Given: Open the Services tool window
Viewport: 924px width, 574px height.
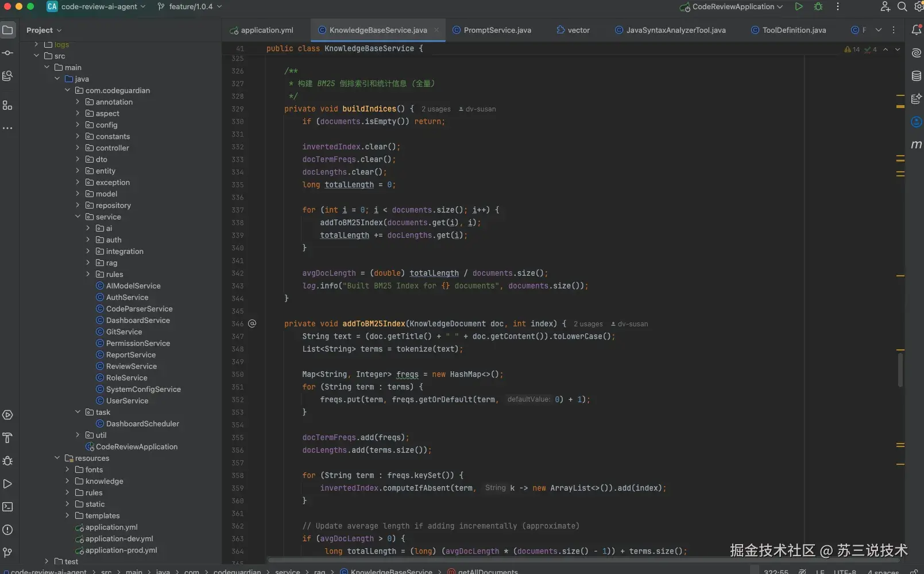Looking at the screenshot, I should [x=8, y=415].
